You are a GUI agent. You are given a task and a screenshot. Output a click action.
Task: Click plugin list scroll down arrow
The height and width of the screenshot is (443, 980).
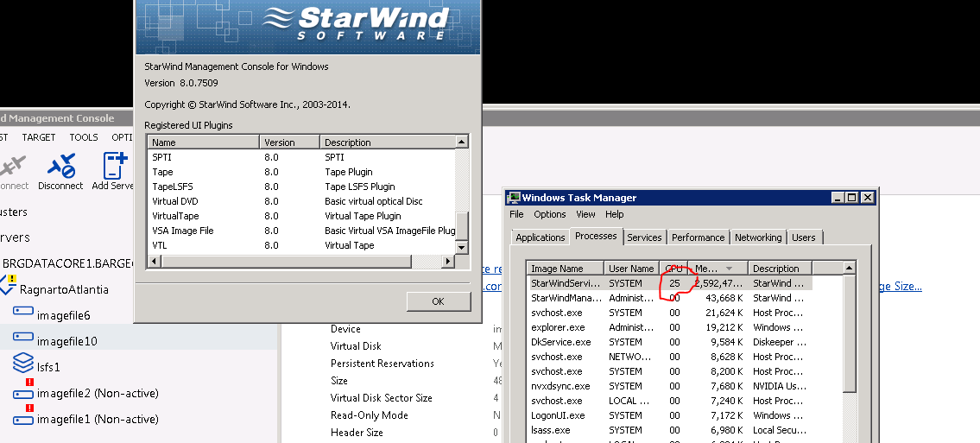[x=462, y=248]
